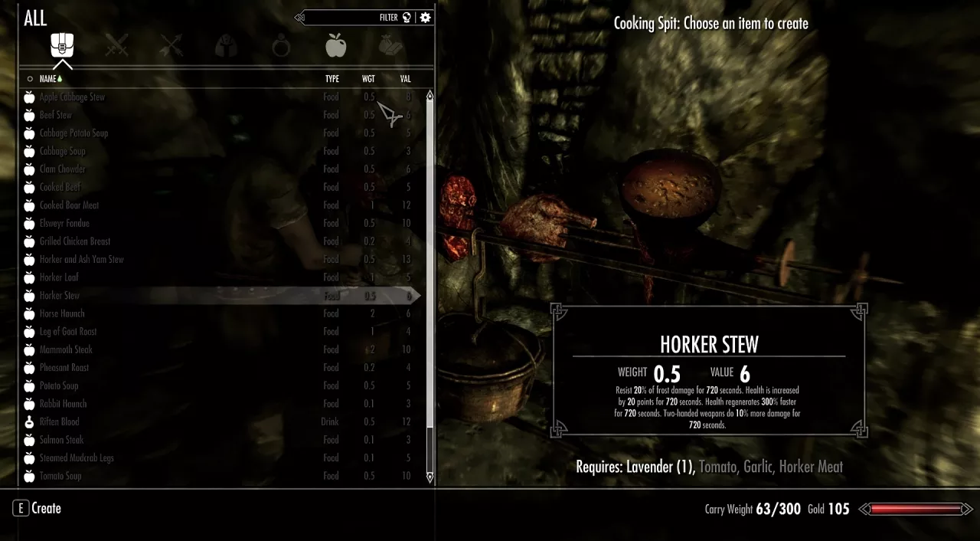Select Horse Haunch in the list
The height and width of the screenshot is (541, 980).
tap(221, 313)
